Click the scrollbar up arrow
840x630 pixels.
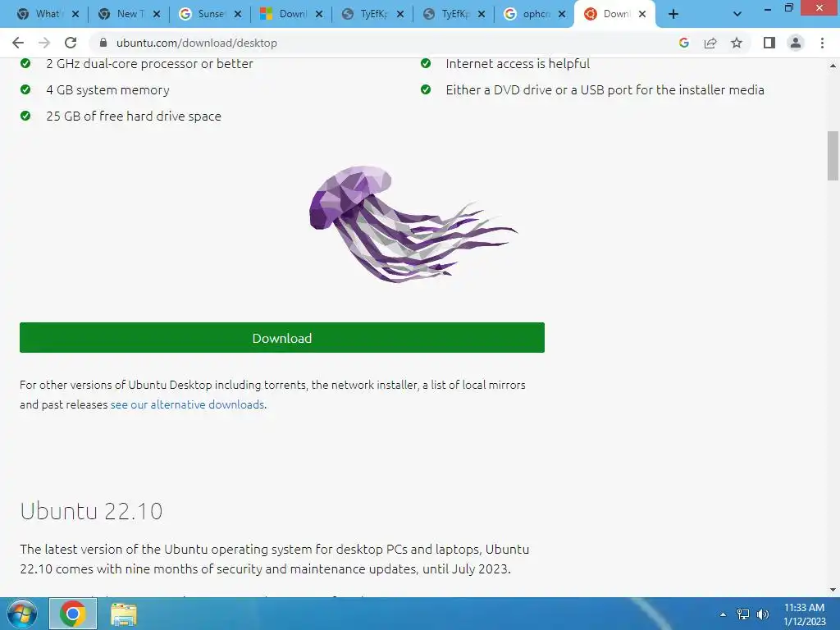[x=833, y=66]
